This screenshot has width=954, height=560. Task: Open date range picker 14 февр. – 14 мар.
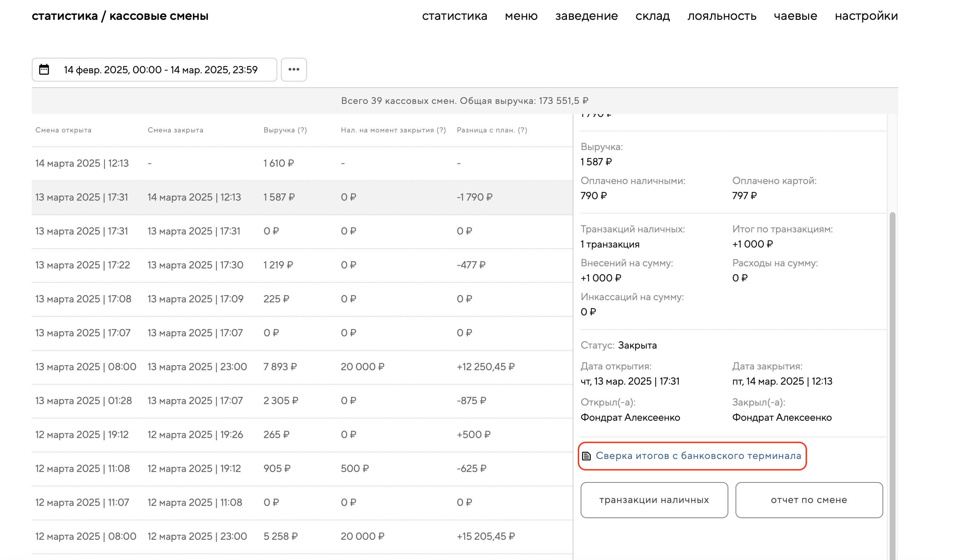coord(161,70)
